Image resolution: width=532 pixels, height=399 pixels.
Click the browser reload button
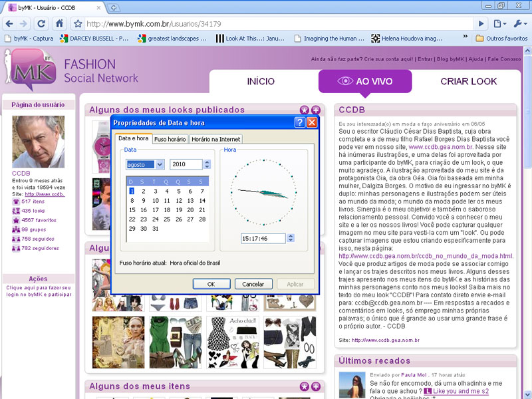click(41, 23)
